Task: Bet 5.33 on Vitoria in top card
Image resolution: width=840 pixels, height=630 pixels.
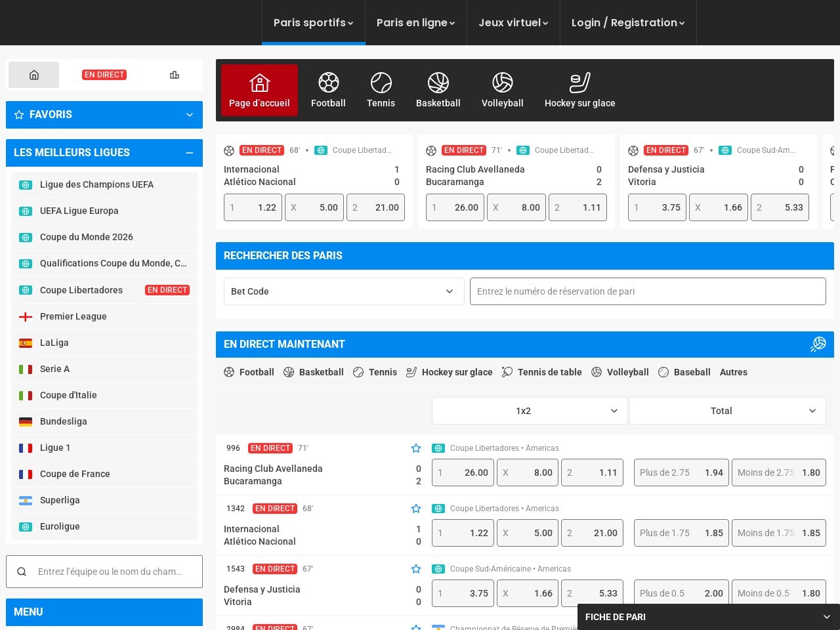Action: (780, 207)
